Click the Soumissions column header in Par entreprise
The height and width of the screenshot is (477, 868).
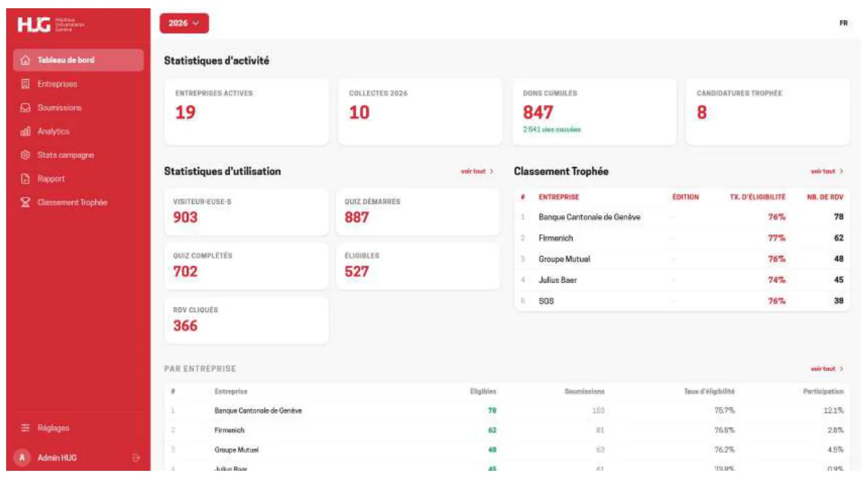pos(584,391)
